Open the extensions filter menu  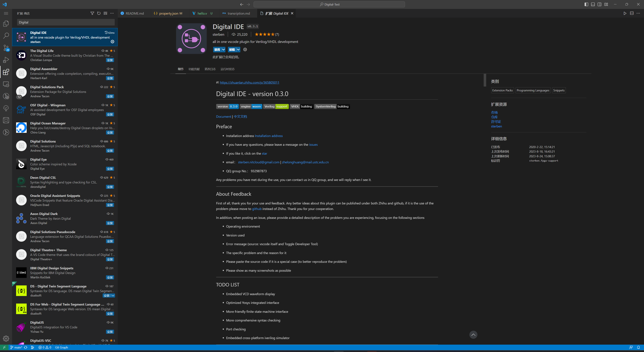click(x=92, y=13)
